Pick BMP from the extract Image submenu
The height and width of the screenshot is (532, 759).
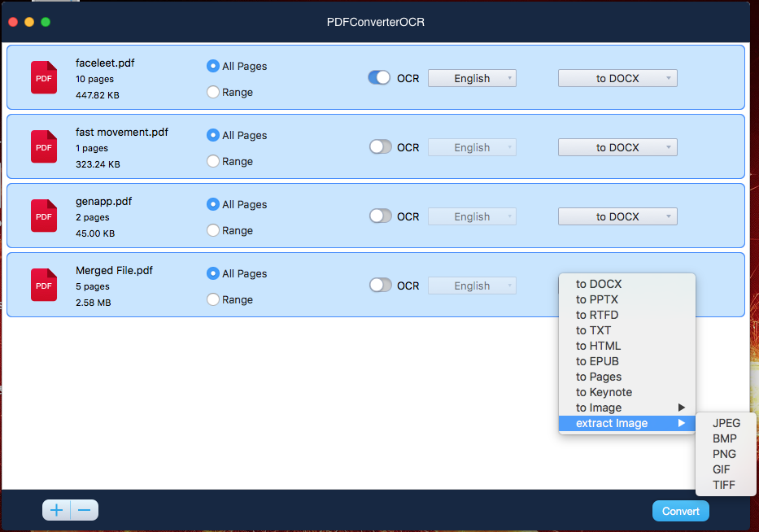tap(726, 438)
